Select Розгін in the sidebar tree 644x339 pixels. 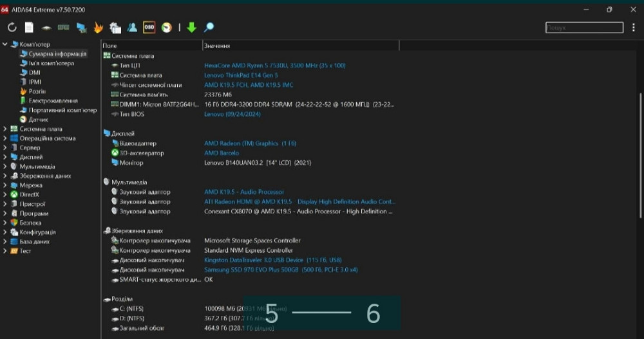(37, 91)
